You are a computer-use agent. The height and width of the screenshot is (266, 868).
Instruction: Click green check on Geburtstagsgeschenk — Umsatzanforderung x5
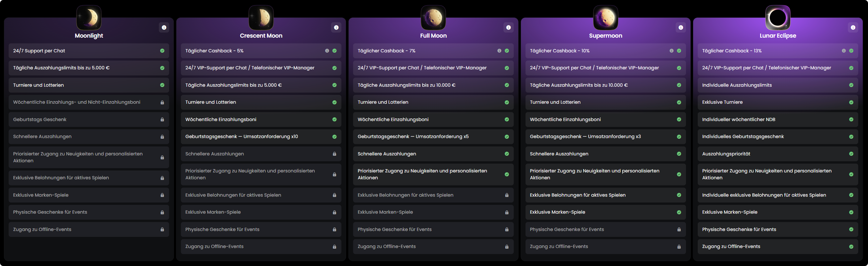coord(507,137)
